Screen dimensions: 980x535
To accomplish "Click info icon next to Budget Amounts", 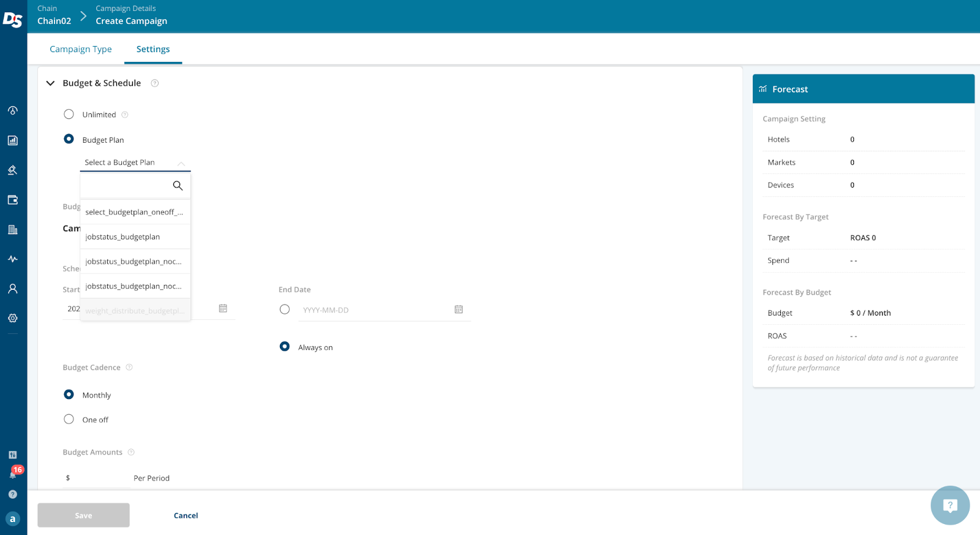I will tap(131, 452).
